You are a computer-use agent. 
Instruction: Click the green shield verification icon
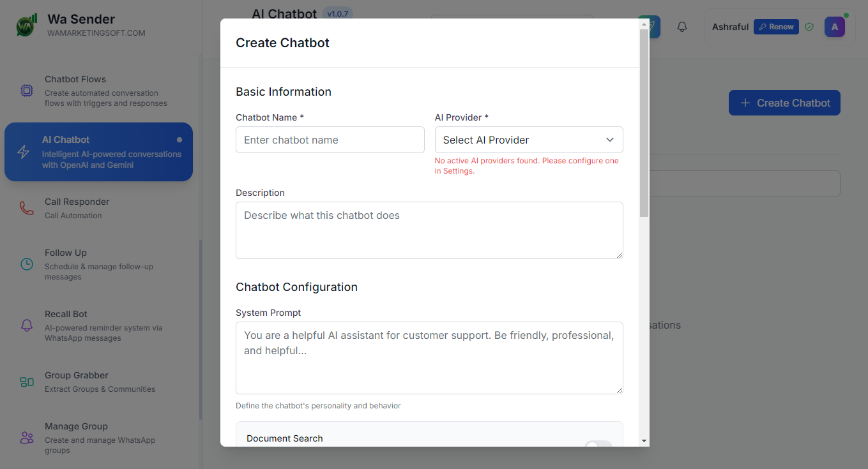[809, 27]
